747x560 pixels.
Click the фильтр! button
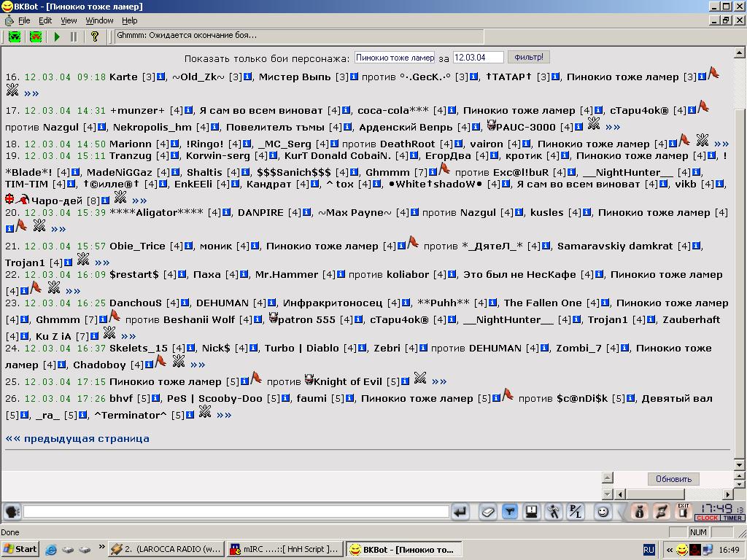(x=529, y=57)
